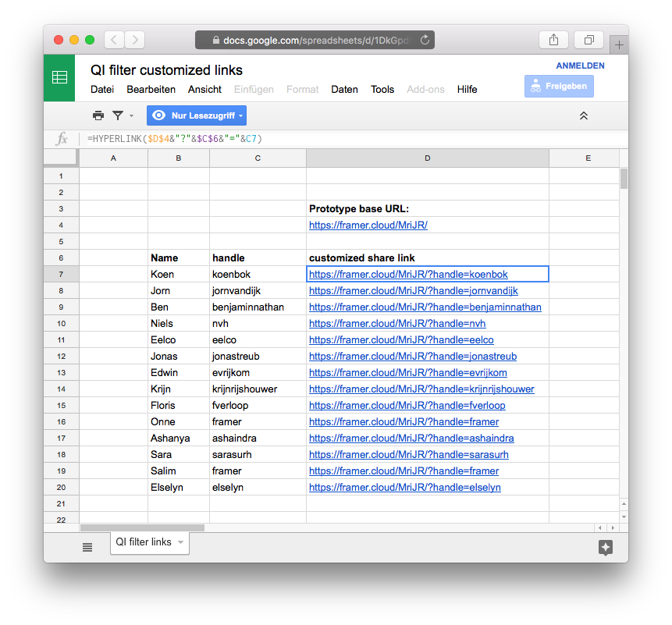Select the cell containing Ashanya
672x625 pixels.
click(179, 439)
